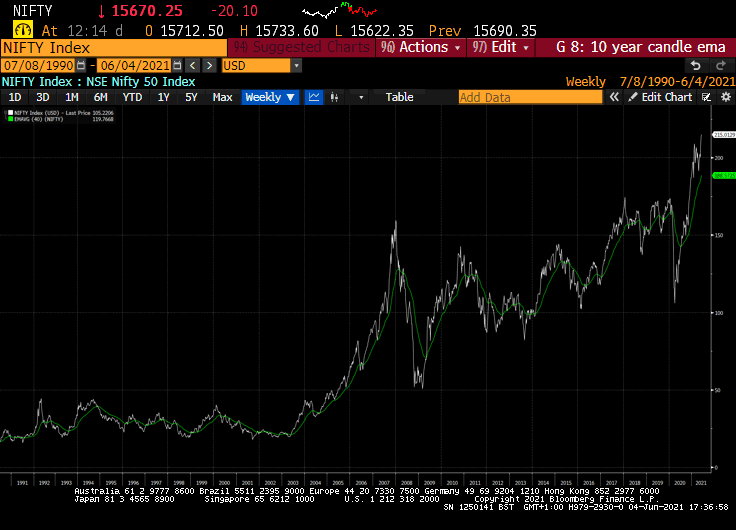
Task: Switch to Table view
Action: (x=399, y=97)
